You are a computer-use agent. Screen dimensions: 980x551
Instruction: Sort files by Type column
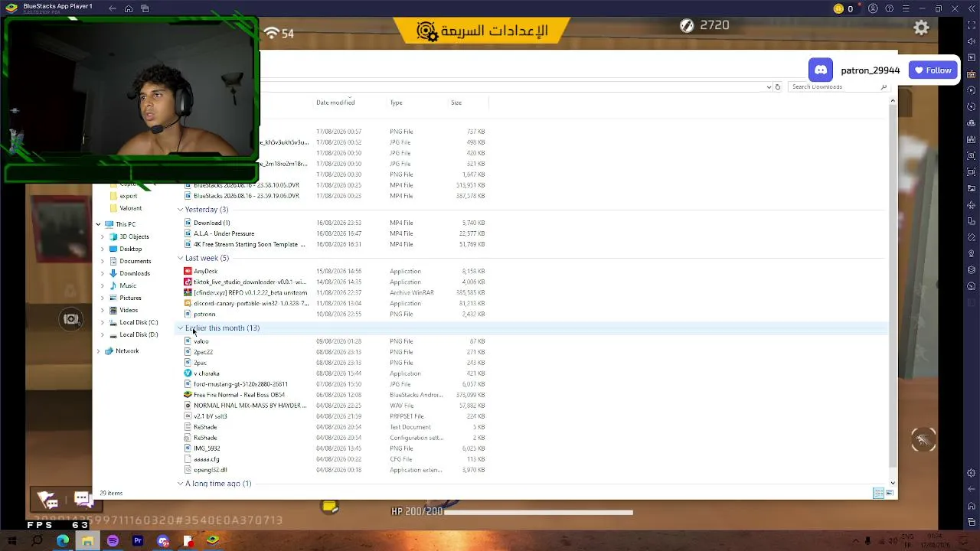pyautogui.click(x=396, y=102)
